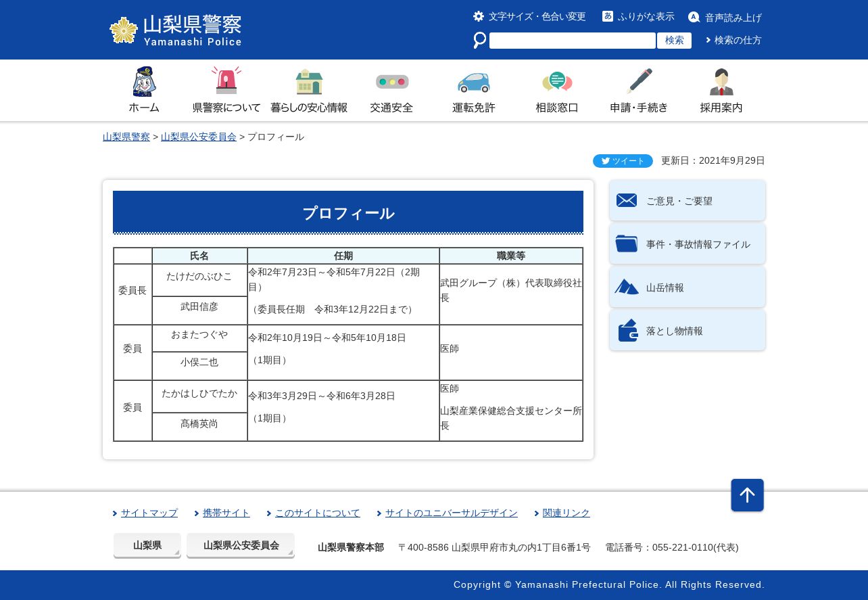Open the サイトマップ footer link

[x=149, y=513]
